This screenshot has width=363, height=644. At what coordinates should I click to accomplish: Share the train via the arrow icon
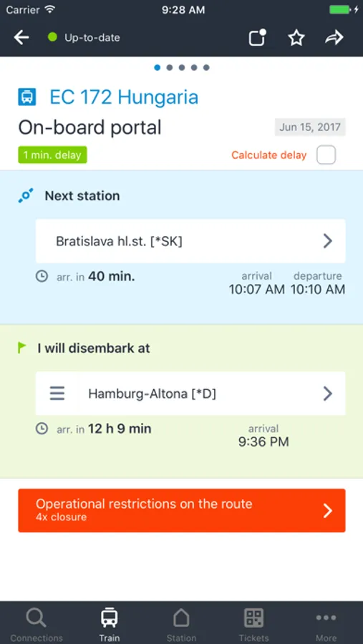(x=334, y=38)
